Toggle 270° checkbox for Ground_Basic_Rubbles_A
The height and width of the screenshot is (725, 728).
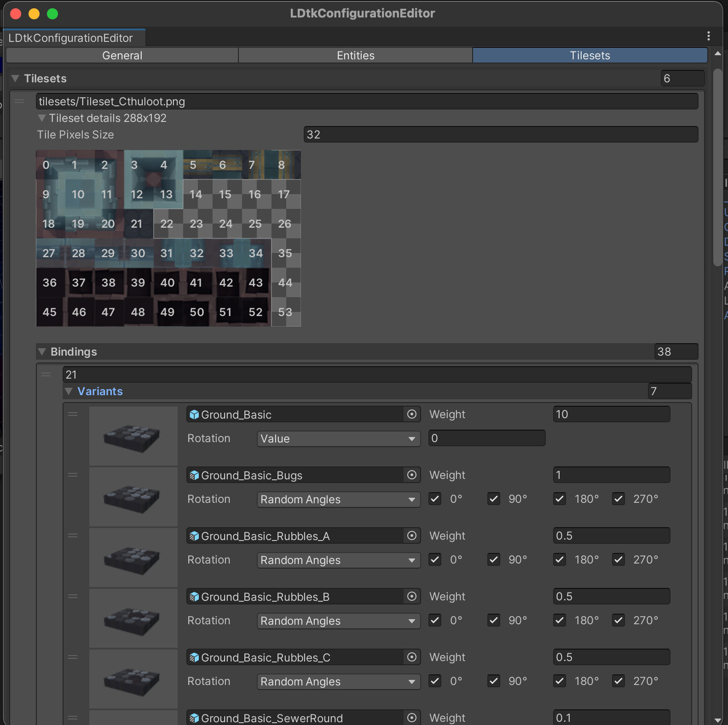click(x=618, y=560)
